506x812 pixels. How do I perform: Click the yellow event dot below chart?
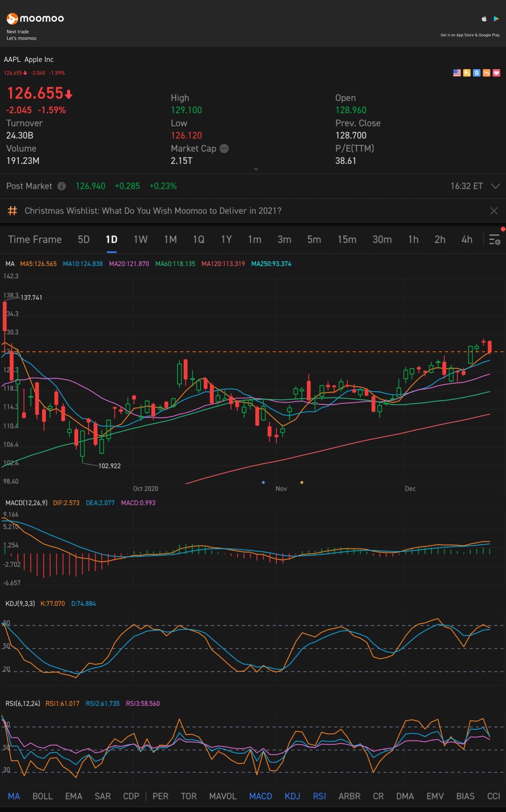click(x=302, y=482)
